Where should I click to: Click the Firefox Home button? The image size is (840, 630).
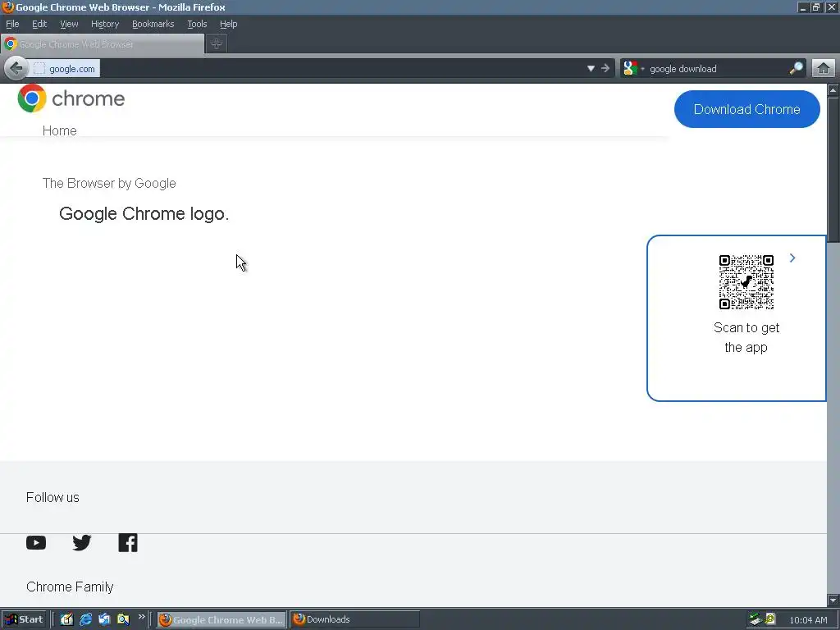(x=824, y=68)
